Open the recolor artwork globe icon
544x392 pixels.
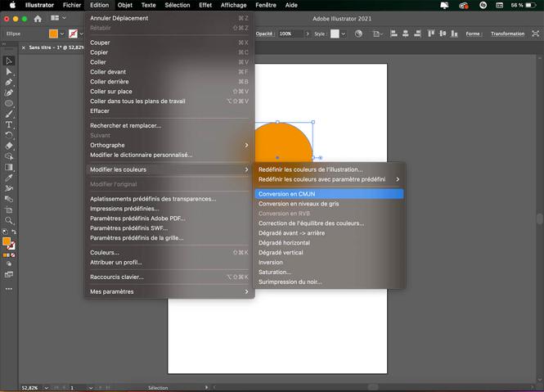coord(358,34)
